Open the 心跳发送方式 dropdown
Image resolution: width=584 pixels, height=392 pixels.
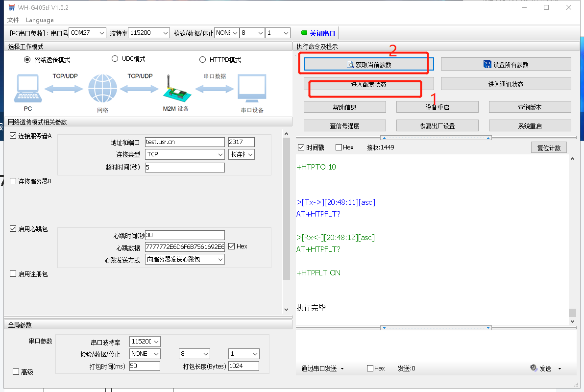[x=185, y=259]
